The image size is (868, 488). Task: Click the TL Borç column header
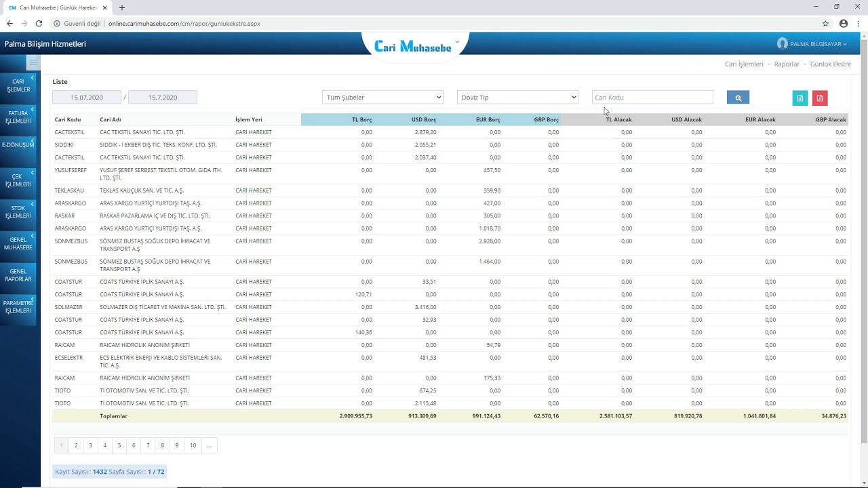[x=362, y=120]
